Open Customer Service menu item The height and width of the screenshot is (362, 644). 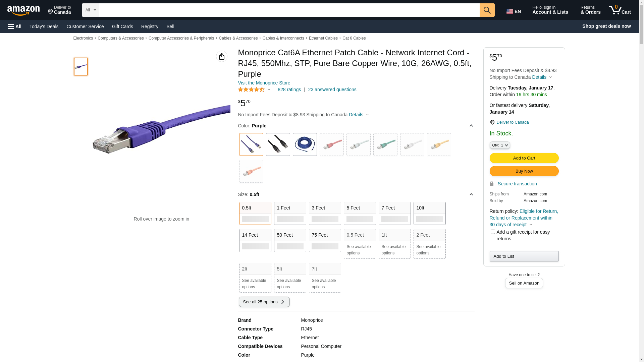coord(85,26)
